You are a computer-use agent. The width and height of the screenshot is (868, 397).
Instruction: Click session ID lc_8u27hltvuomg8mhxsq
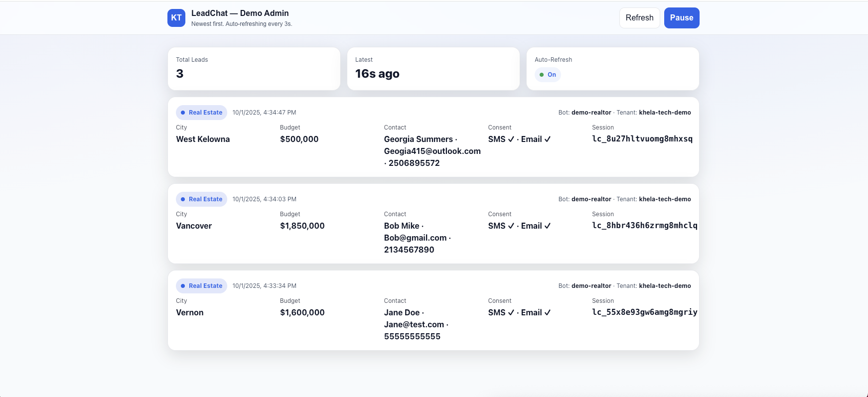coord(642,139)
